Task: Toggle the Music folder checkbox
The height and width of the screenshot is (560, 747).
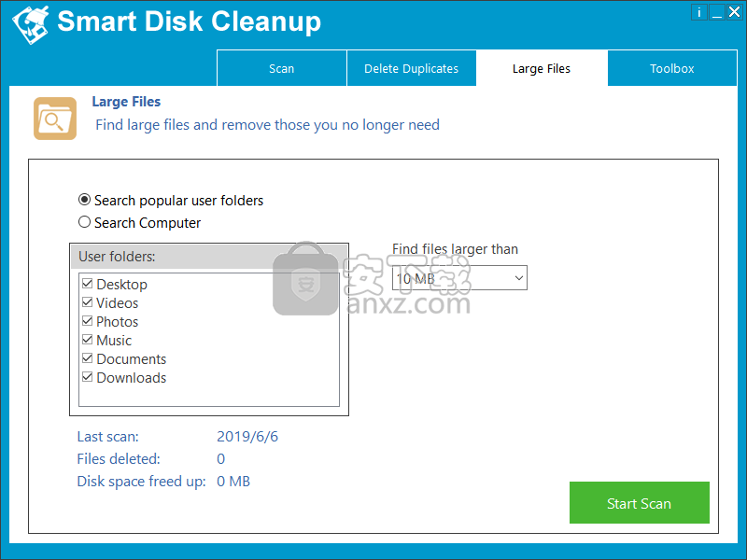Action: tap(87, 340)
